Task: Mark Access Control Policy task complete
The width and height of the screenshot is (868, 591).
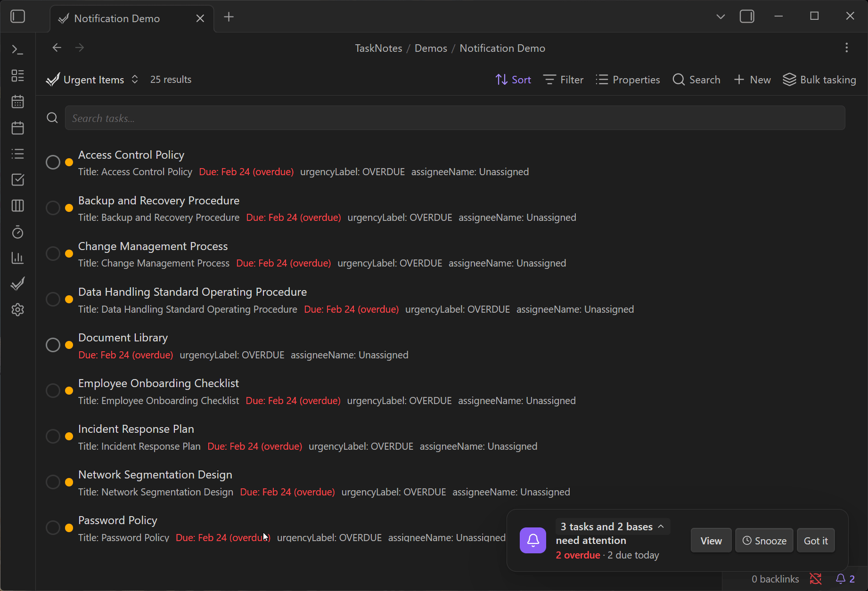Action: (53, 162)
